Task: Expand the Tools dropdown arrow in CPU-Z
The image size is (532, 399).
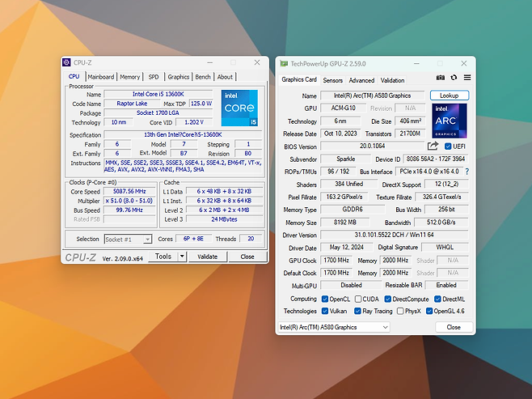Action: (x=182, y=256)
